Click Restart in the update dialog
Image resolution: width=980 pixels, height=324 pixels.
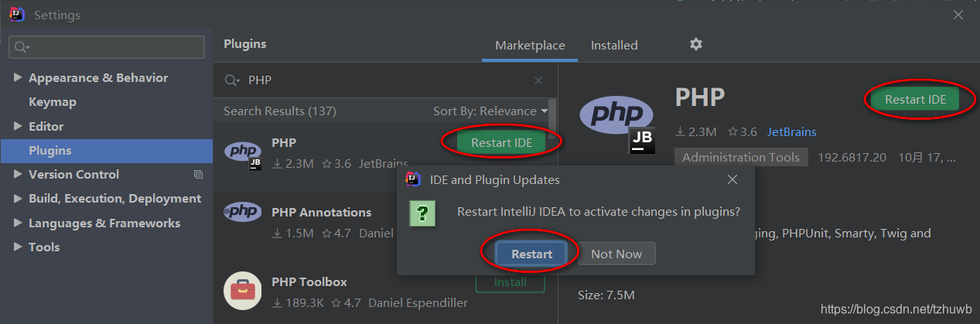point(531,254)
